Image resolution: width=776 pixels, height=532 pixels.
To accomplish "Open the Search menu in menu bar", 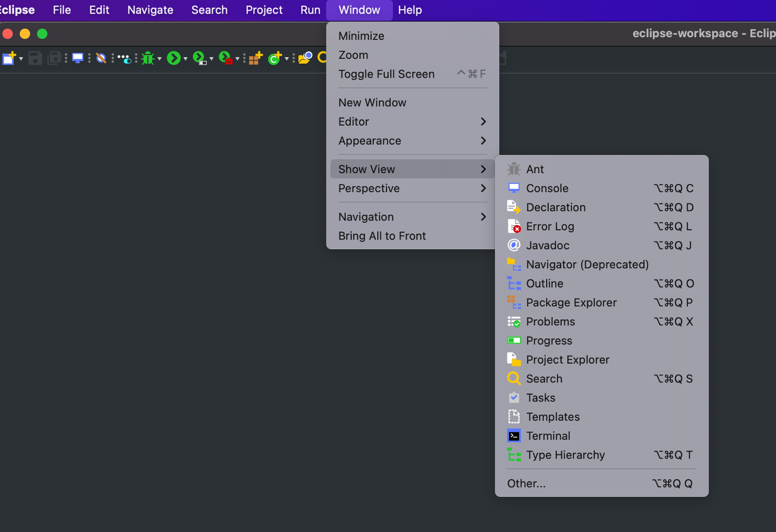I will (209, 10).
